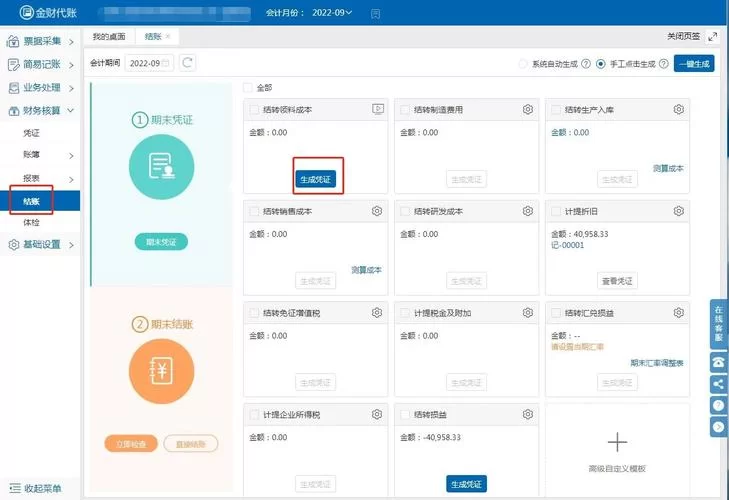Image resolution: width=729 pixels, height=500 pixels.
Task: Click the fullscreen expand icon
Action: (712, 37)
